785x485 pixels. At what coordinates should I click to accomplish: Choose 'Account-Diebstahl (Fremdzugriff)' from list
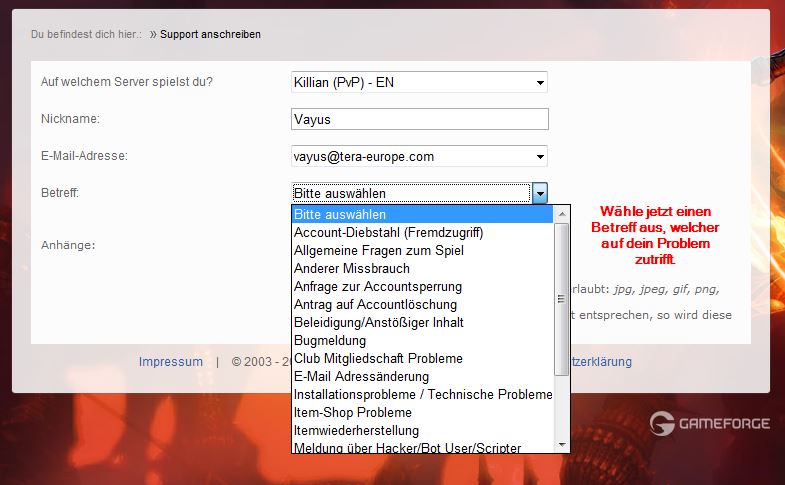420,232
